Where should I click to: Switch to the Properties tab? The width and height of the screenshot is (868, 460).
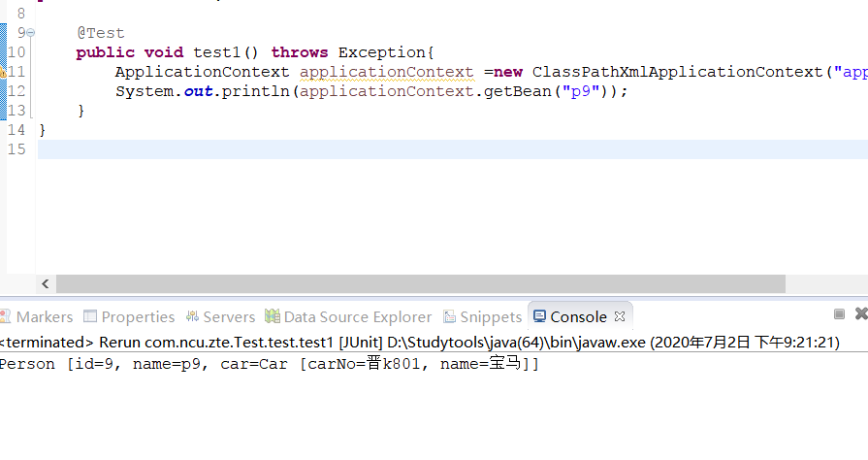138,316
